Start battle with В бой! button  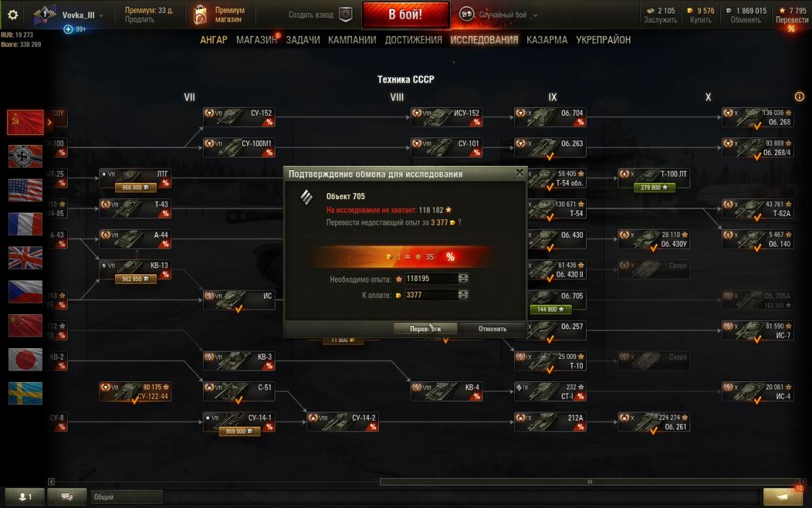(405, 14)
